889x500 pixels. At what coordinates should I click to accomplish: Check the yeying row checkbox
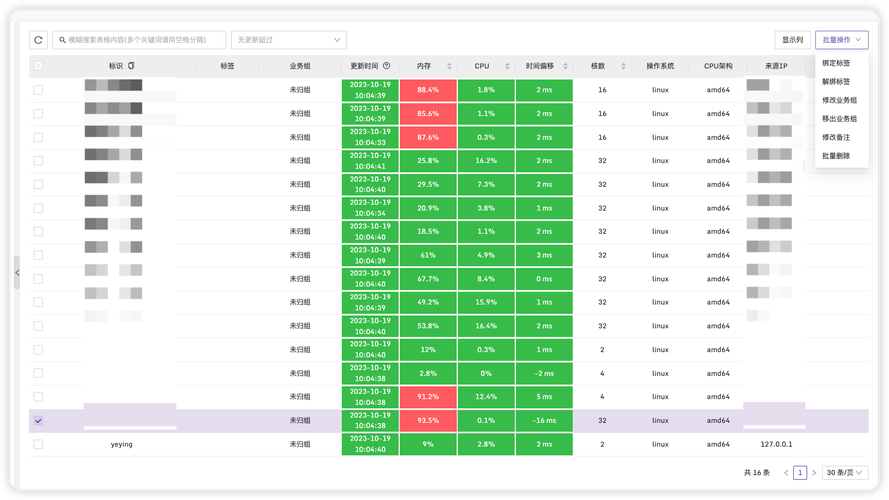click(x=38, y=444)
